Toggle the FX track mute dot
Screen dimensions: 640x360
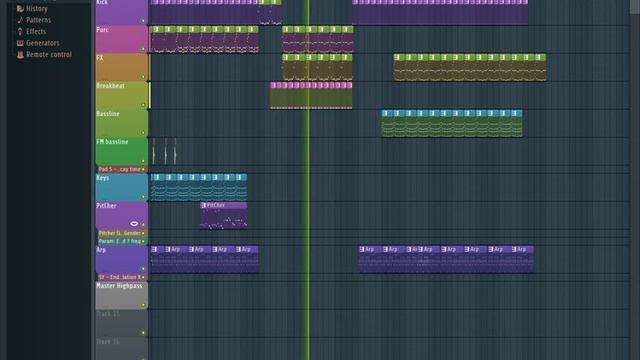pyautogui.click(x=143, y=77)
